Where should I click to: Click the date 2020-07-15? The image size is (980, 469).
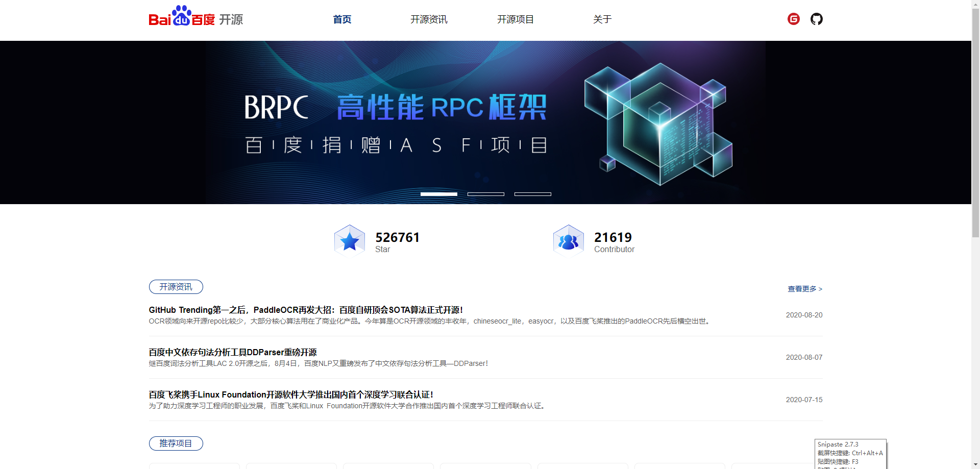tap(804, 400)
